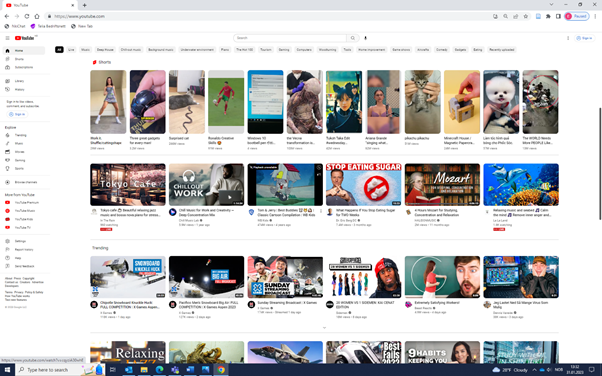Open the Tokyo Cafe video thumbnail
602x376 pixels.
point(128,185)
